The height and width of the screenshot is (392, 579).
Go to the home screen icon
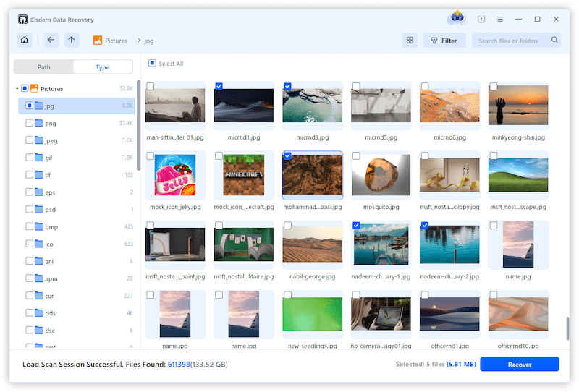coord(25,40)
